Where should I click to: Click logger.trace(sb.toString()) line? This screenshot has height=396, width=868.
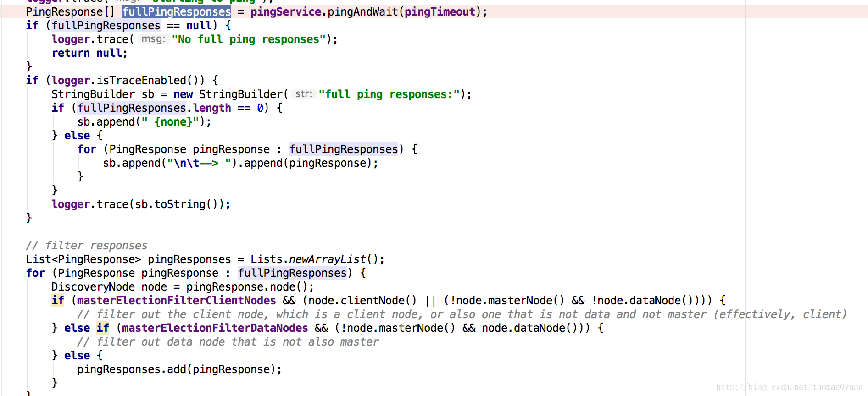[x=141, y=204]
